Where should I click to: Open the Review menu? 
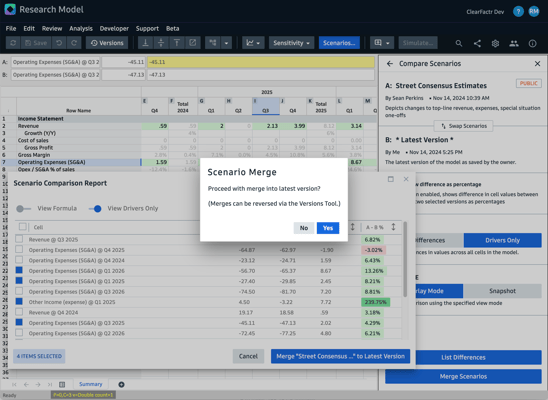pos(52,28)
